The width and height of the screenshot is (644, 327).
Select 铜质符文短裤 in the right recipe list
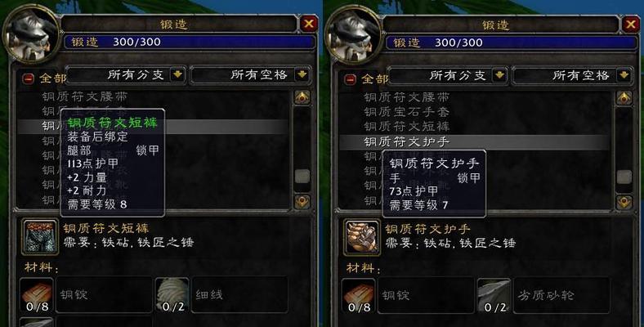[x=407, y=126]
